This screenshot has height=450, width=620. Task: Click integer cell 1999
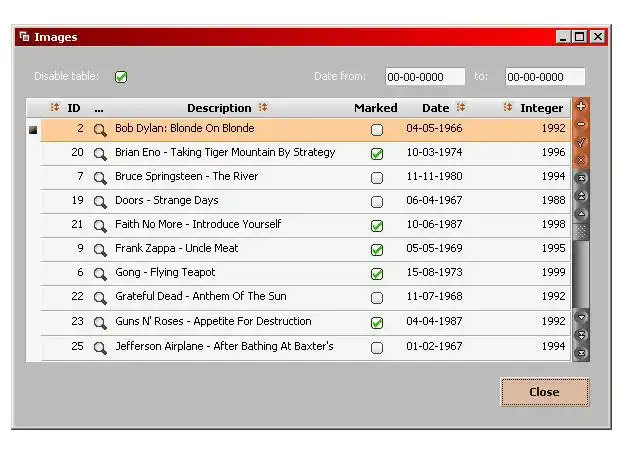554,272
